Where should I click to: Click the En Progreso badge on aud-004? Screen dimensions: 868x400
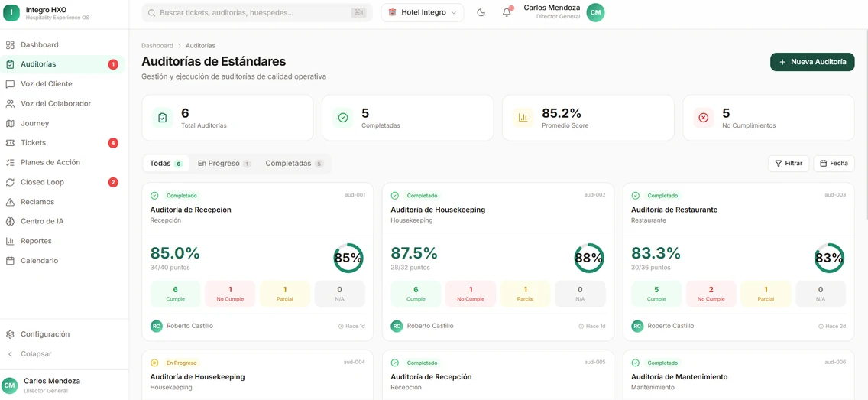(181, 363)
